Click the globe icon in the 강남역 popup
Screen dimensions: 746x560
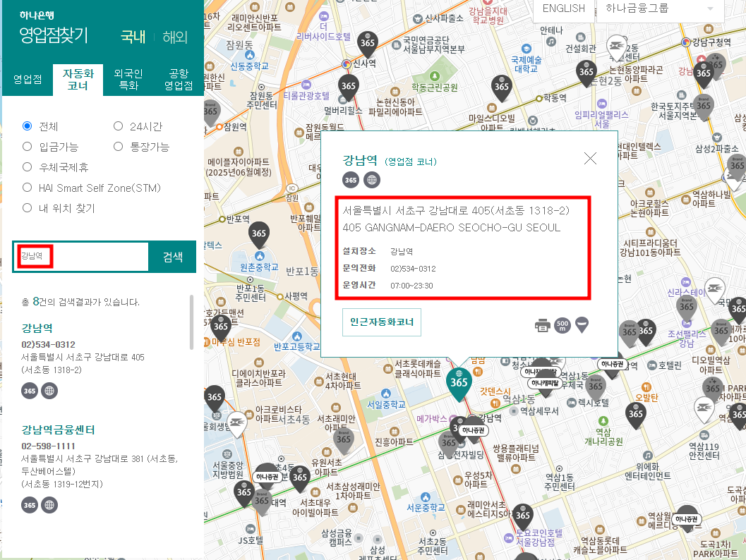[x=371, y=180]
